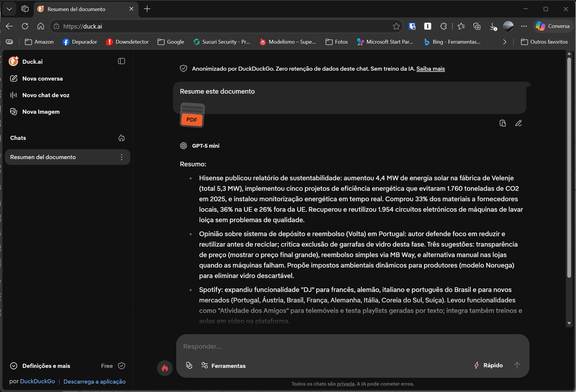
Task: Create a Nova Imagem
Action: click(35, 112)
